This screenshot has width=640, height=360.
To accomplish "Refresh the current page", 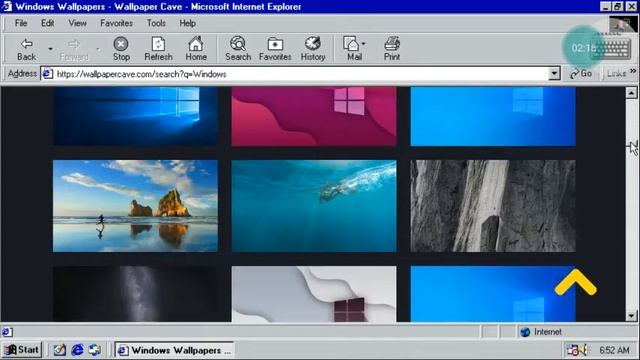I will tap(158, 49).
